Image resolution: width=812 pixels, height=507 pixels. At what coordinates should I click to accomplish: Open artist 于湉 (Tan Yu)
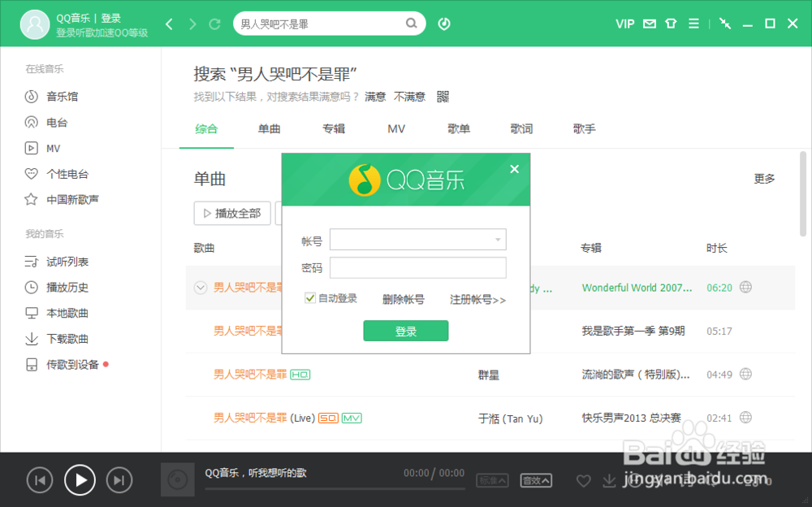pyautogui.click(x=510, y=418)
